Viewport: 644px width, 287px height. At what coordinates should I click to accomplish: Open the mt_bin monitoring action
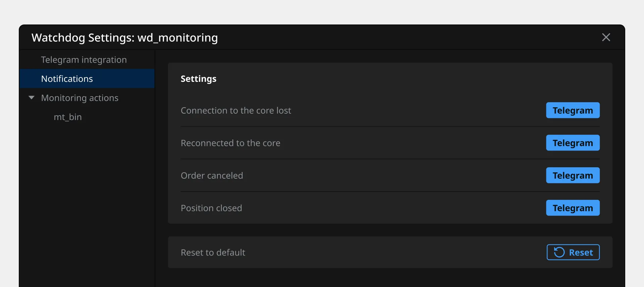coord(68,117)
